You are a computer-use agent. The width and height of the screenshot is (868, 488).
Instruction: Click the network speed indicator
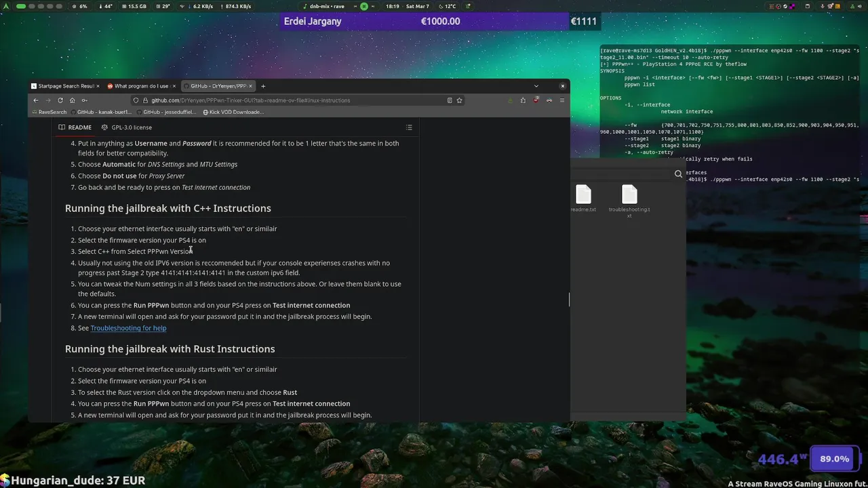coord(215,6)
